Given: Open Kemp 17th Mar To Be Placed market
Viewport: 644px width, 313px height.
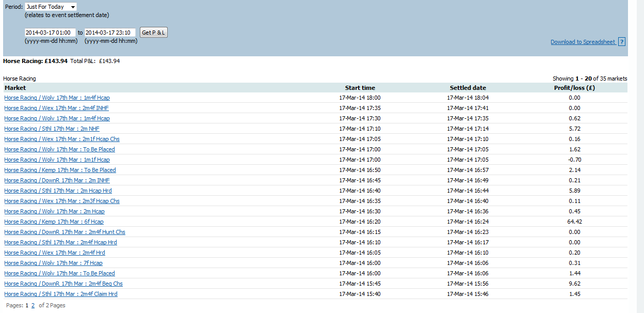Looking at the screenshot, I should coord(60,170).
